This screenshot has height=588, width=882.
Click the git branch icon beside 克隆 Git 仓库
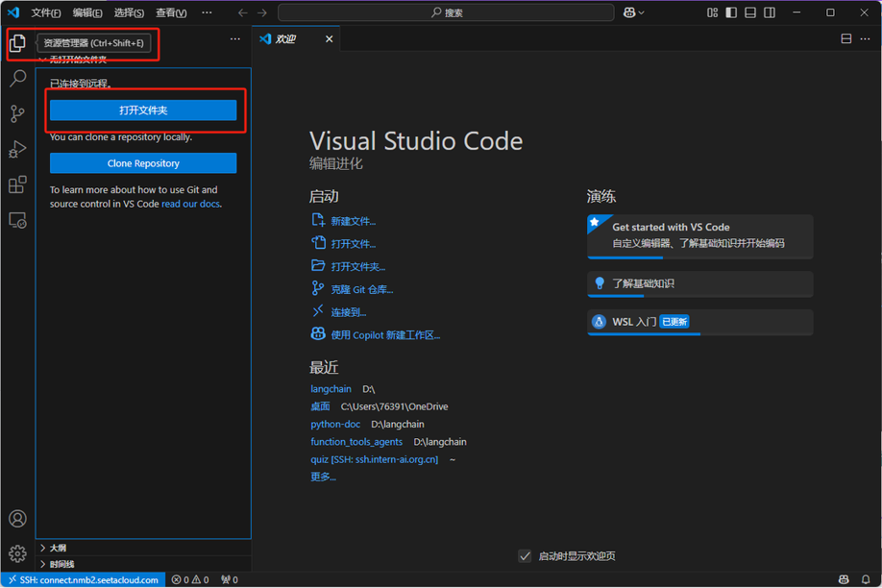coord(318,288)
